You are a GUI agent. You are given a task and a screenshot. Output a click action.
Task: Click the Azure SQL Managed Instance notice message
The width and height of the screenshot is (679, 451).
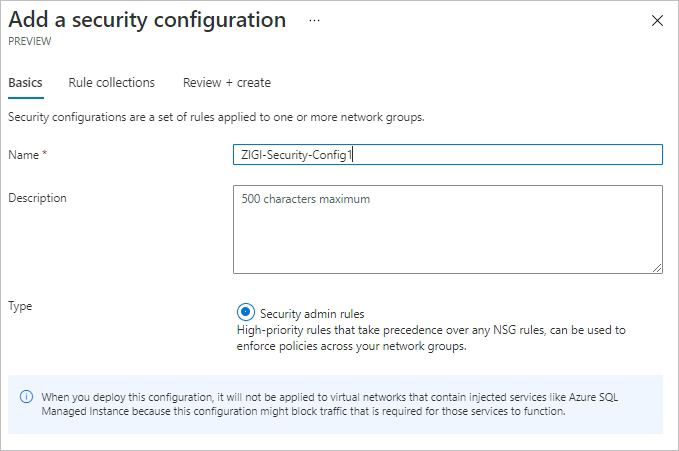tap(330, 404)
